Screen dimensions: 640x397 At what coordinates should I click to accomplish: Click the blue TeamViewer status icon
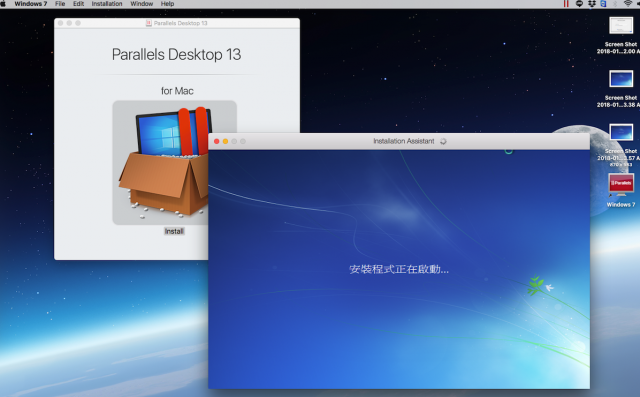tap(603, 4)
